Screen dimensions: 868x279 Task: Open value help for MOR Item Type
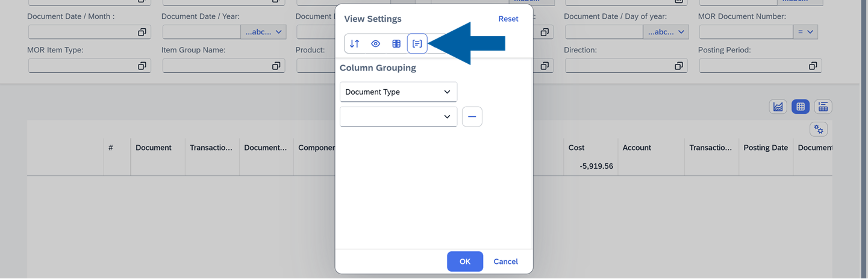click(x=142, y=66)
